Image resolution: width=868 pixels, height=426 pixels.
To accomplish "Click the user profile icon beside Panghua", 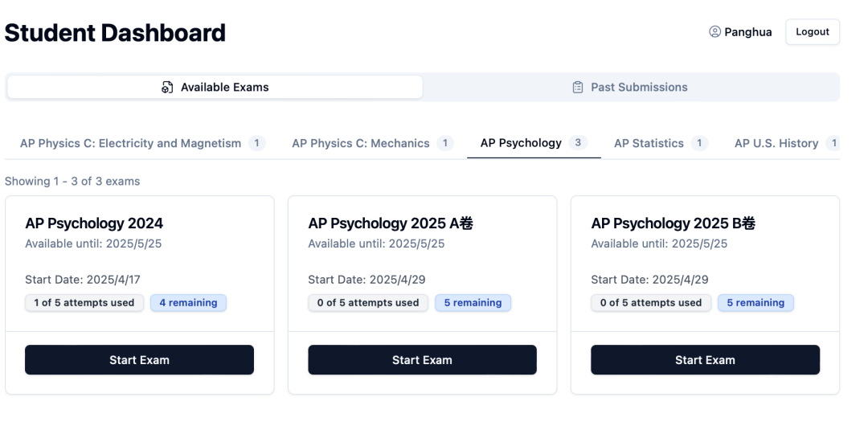I will coord(714,32).
